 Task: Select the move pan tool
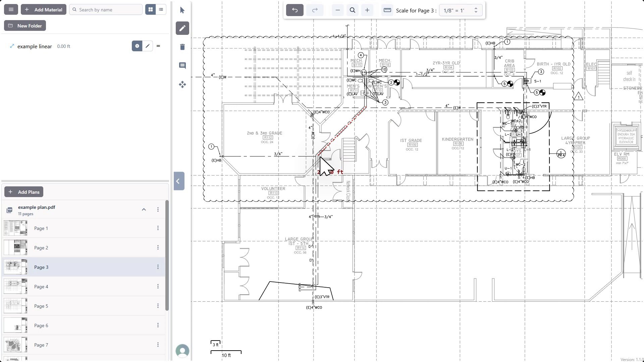pos(182,84)
